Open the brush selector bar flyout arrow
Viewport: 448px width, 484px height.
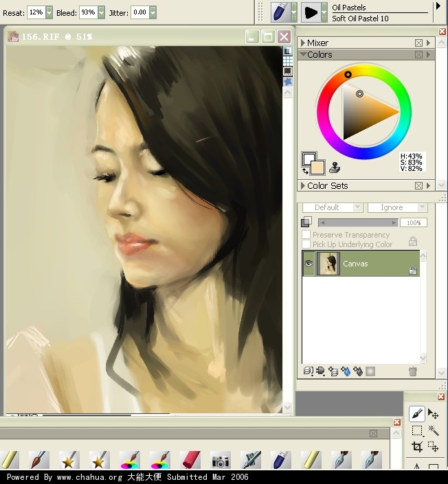pos(438,6)
